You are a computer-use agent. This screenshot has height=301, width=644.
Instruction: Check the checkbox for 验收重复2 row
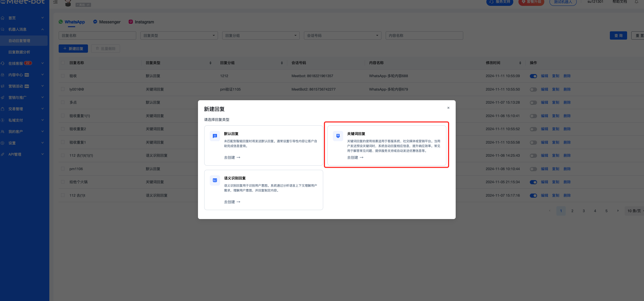pyautogui.click(x=63, y=129)
